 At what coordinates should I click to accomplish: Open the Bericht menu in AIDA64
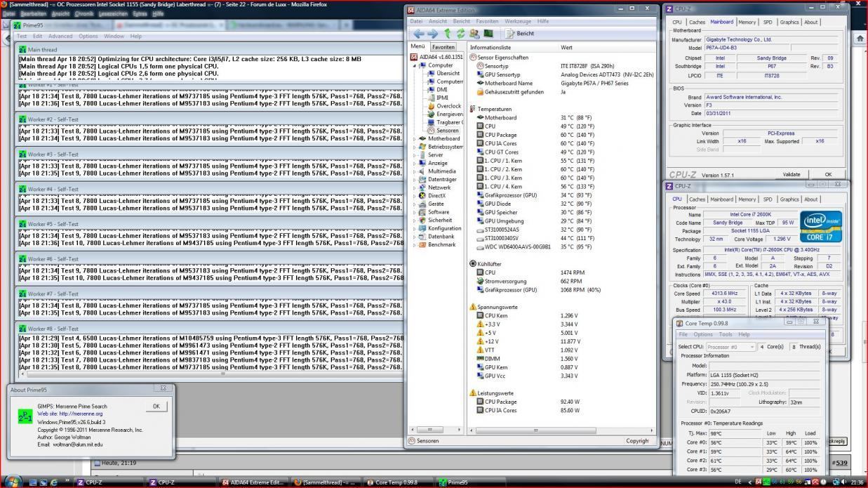462,21
